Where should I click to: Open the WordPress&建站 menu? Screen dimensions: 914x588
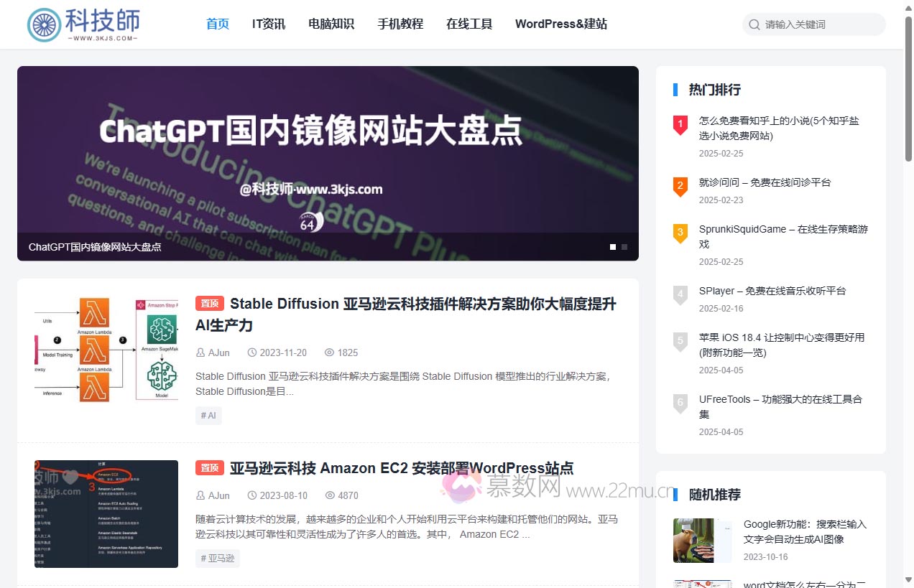click(x=561, y=24)
